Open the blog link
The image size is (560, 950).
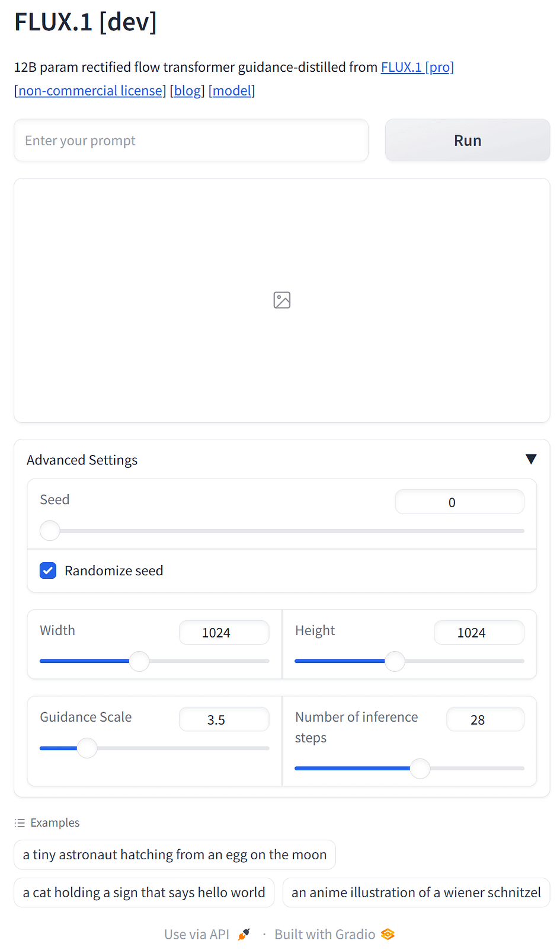[x=187, y=91]
